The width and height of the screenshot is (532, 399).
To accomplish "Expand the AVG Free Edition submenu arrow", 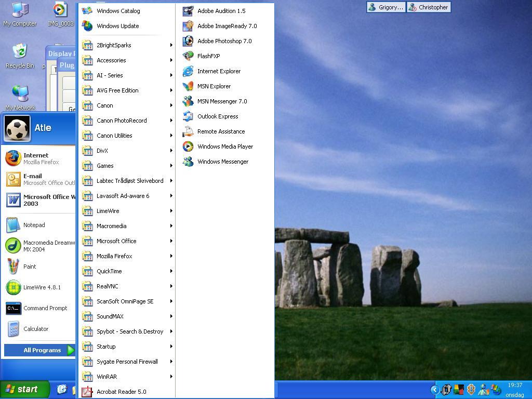I will coord(171,90).
